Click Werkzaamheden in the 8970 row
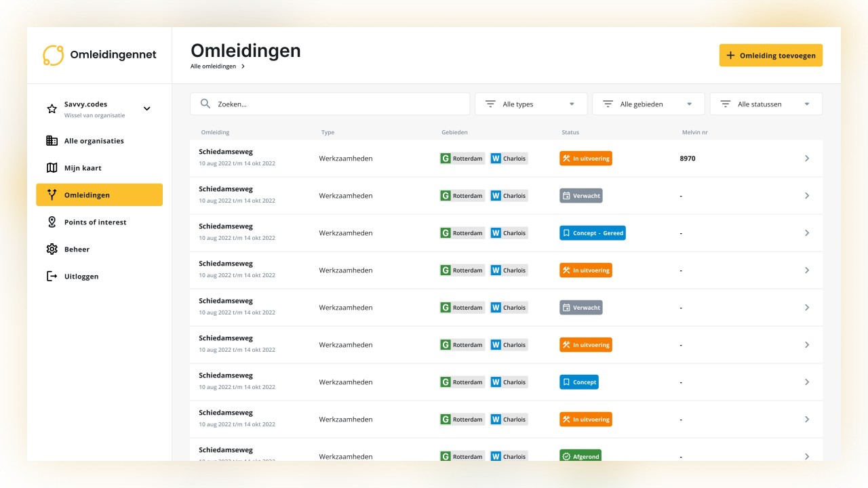This screenshot has width=868, height=488. (346, 159)
